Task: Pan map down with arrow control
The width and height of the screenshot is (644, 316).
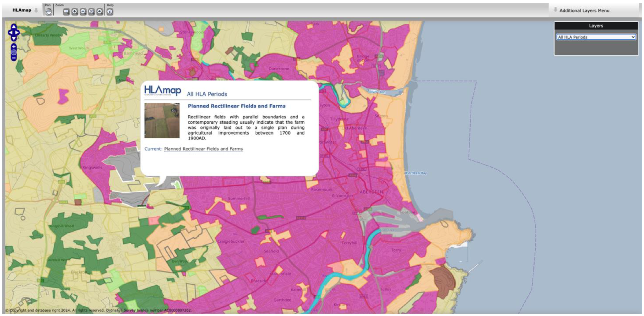Action: pyautogui.click(x=14, y=39)
